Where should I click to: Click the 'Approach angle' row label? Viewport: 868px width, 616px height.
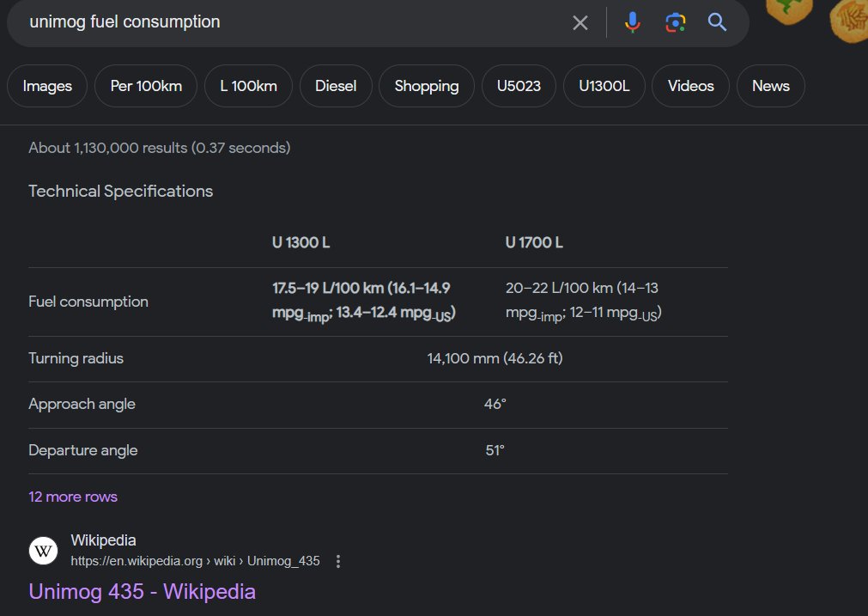point(82,405)
